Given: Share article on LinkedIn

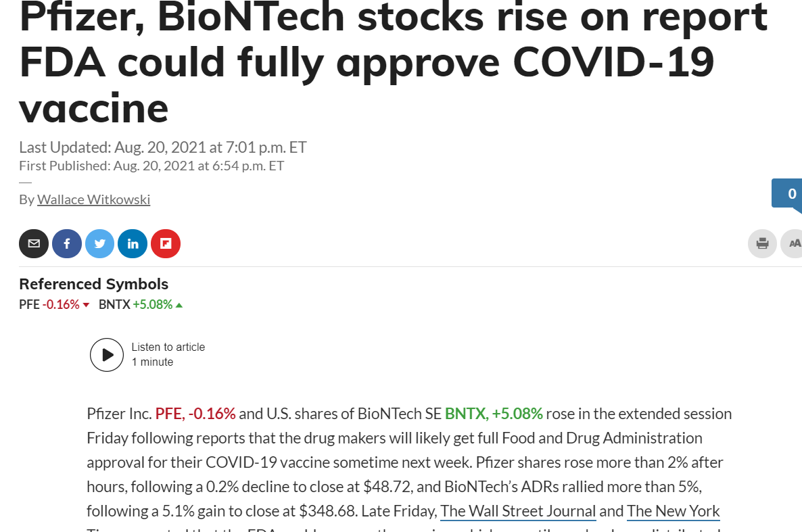Looking at the screenshot, I should tap(133, 243).
